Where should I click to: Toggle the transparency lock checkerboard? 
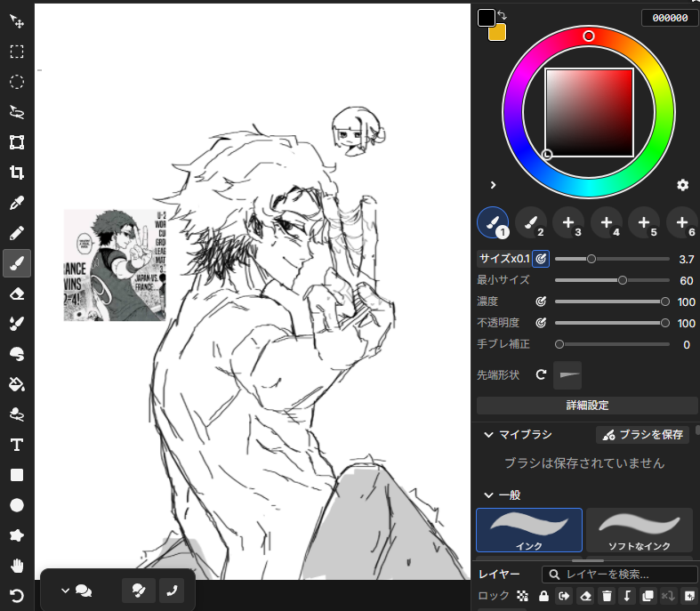point(522,596)
